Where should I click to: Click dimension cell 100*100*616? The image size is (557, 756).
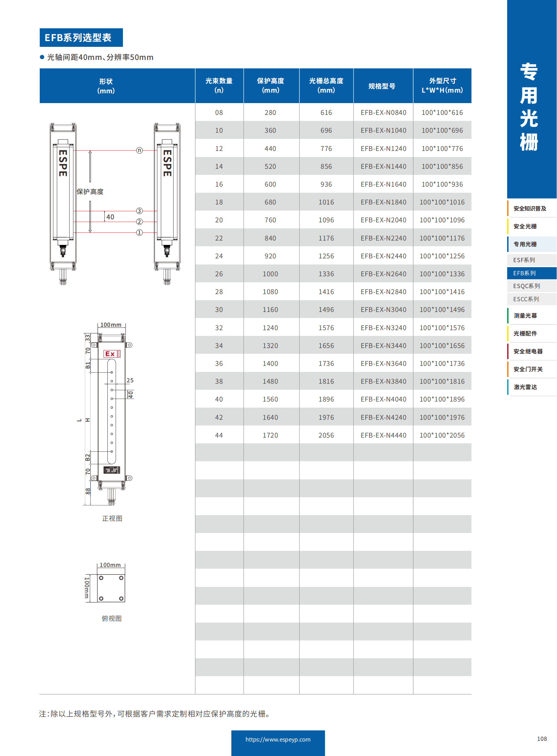pyautogui.click(x=443, y=113)
